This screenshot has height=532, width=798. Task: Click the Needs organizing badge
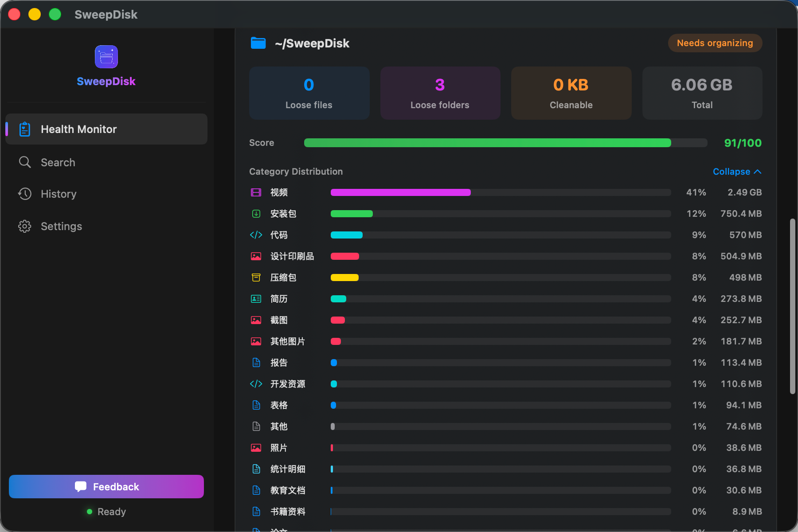tap(715, 43)
